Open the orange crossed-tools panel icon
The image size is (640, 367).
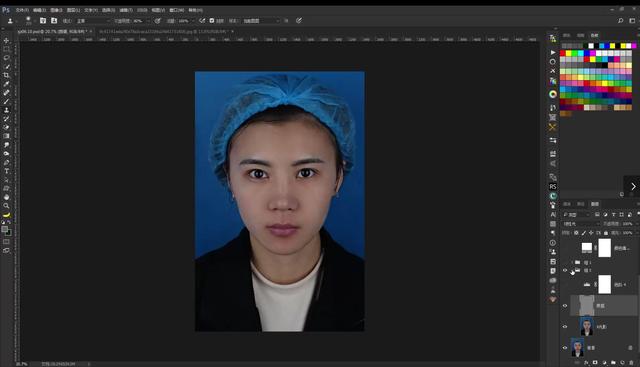(x=553, y=127)
